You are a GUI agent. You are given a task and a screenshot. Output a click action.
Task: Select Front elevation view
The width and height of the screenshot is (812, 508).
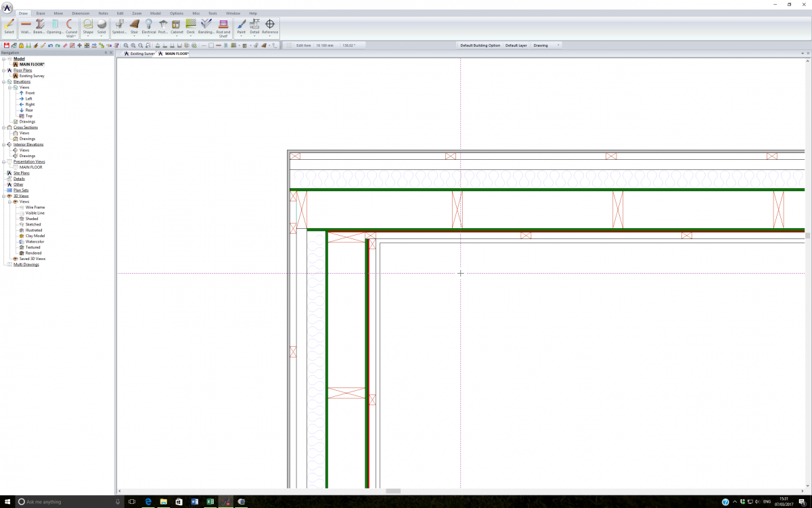(30, 93)
